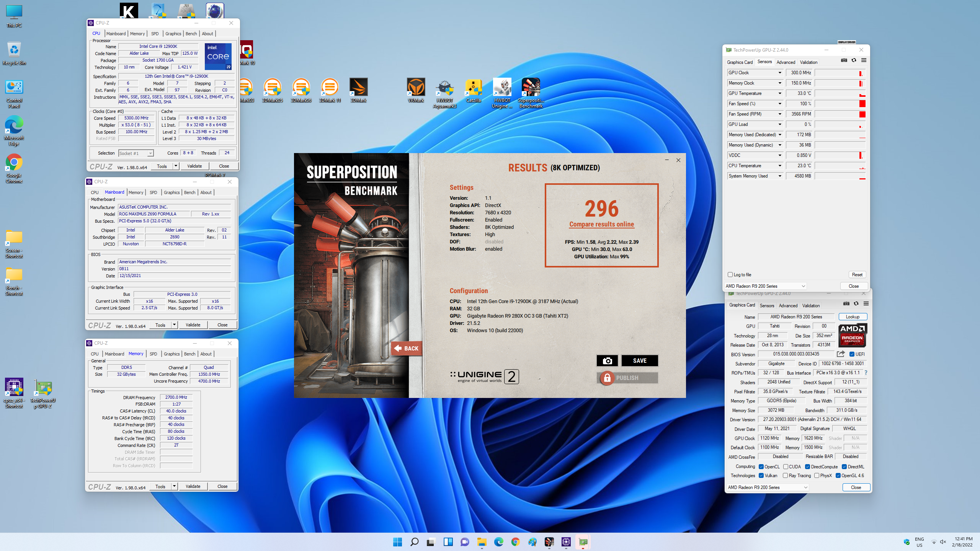Open the GPU Temperature sensor dropdown
This screenshot has width=980, height=551.
click(x=779, y=93)
